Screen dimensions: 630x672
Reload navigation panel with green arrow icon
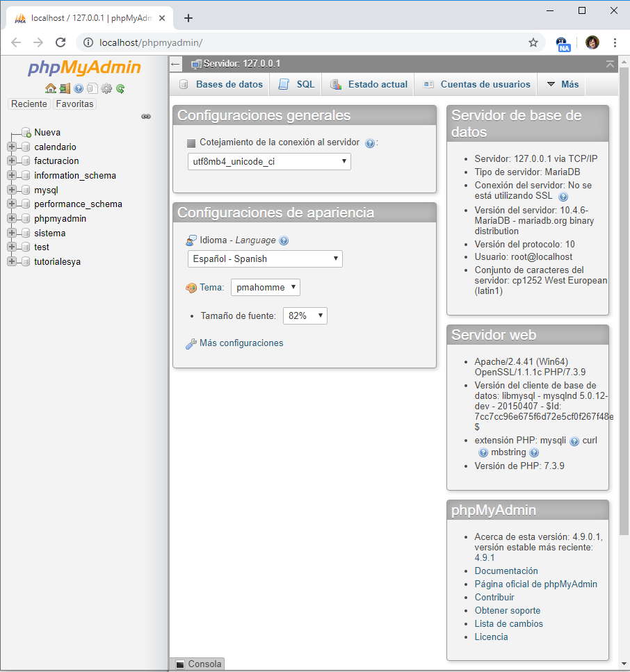coord(120,88)
